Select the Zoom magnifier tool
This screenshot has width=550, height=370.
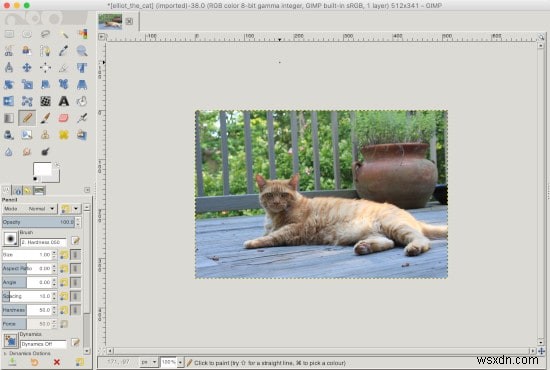tap(82, 51)
